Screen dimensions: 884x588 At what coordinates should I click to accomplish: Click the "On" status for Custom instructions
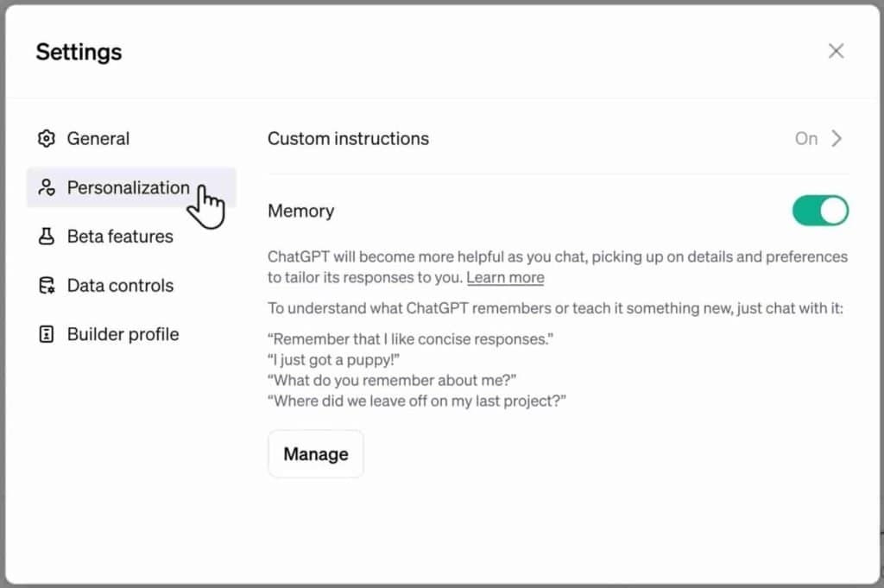click(x=805, y=139)
